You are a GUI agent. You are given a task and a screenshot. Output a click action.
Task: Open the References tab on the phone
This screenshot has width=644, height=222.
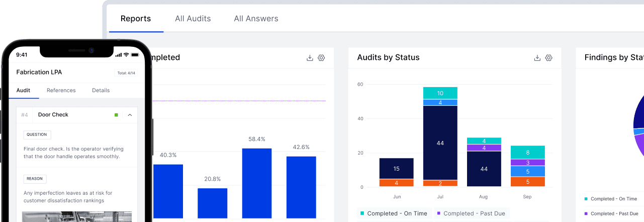pos(61,91)
